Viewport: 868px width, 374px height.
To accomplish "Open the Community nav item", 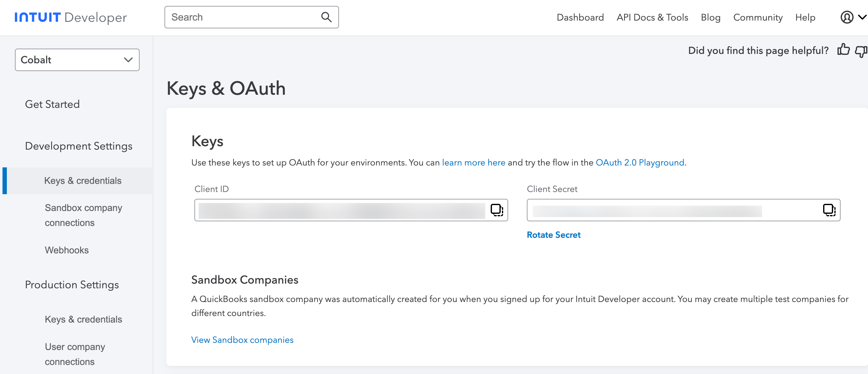I will (757, 17).
